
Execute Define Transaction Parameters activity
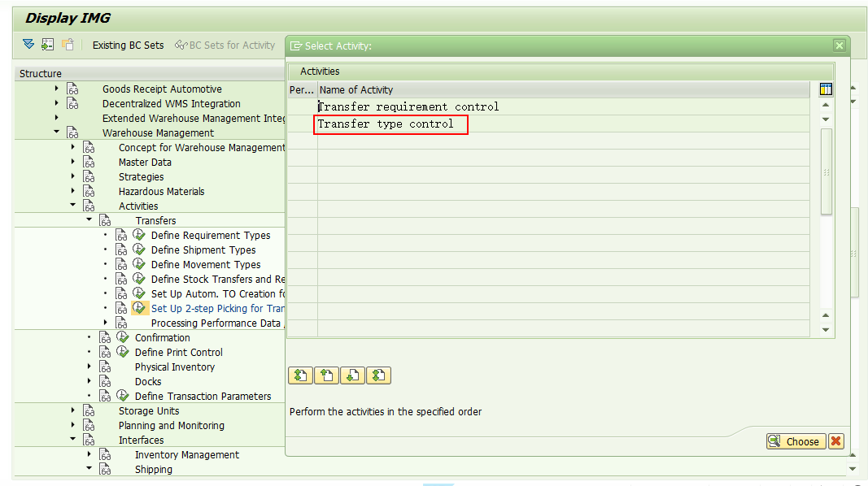(123, 396)
